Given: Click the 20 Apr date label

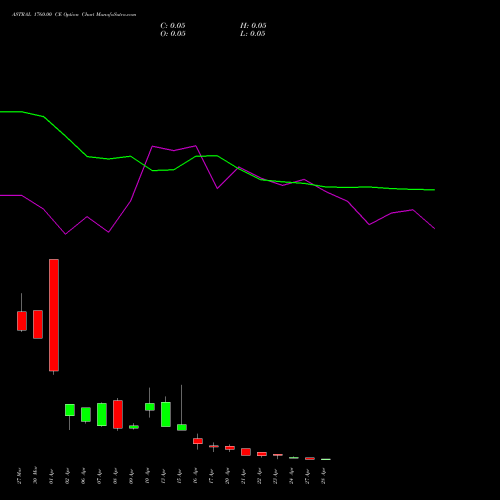Looking at the screenshot, I should click(227, 476).
